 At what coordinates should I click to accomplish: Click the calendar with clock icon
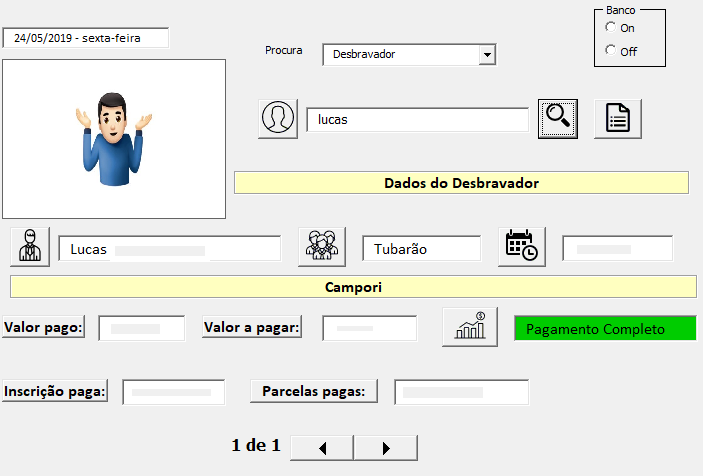522,247
